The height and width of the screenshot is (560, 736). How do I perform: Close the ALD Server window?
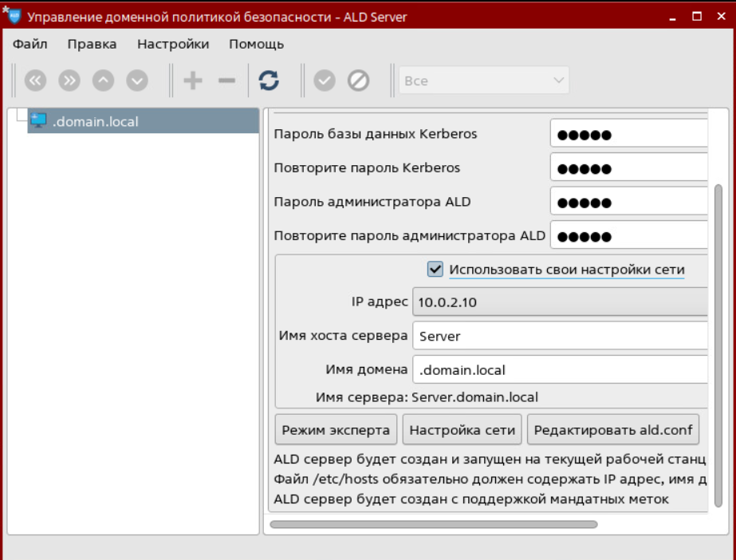722,17
